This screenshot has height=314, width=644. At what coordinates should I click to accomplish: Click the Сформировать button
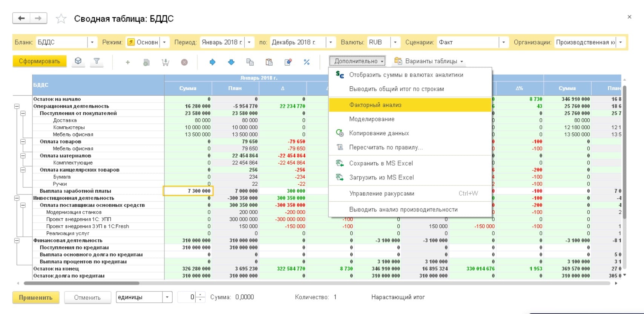click(40, 61)
